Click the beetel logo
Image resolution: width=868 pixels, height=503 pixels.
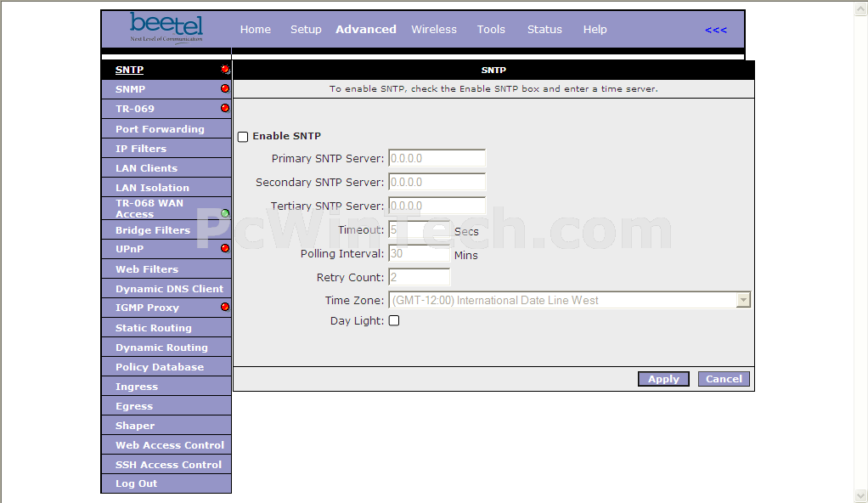click(166, 27)
